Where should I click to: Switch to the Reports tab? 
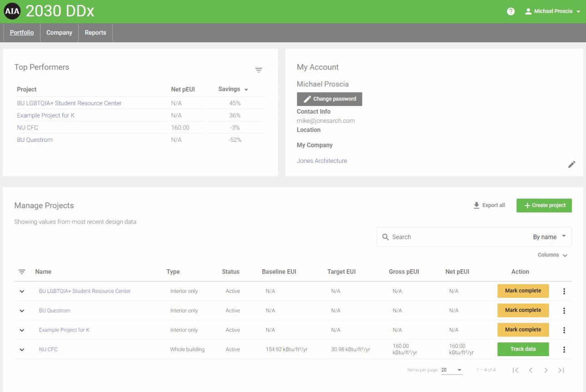click(x=95, y=33)
